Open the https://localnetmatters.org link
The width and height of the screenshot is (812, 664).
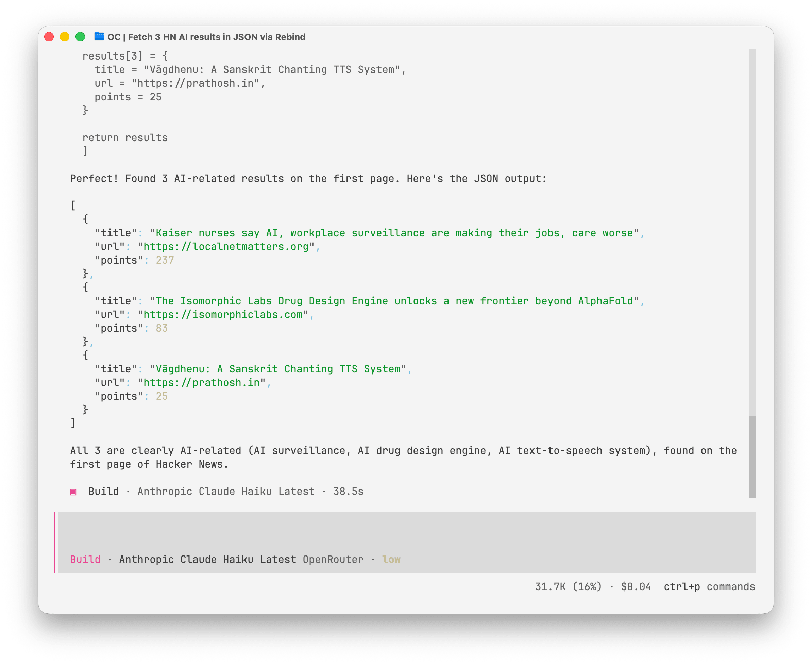click(226, 247)
